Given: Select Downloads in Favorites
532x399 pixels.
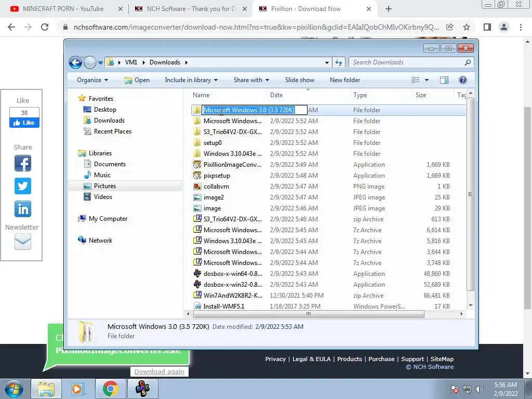Looking at the screenshot, I should pos(109,121).
